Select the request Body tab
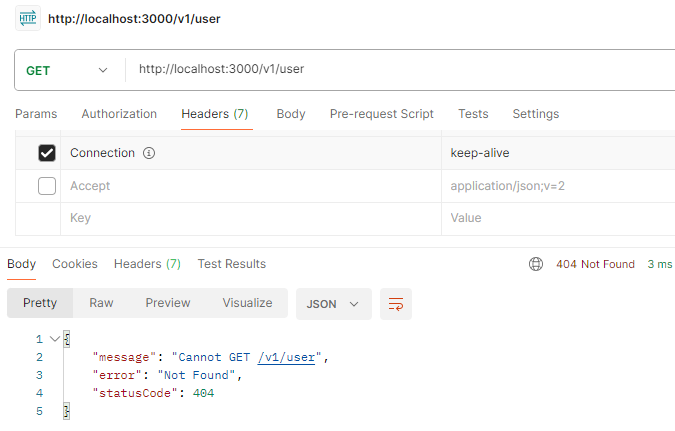 click(291, 114)
